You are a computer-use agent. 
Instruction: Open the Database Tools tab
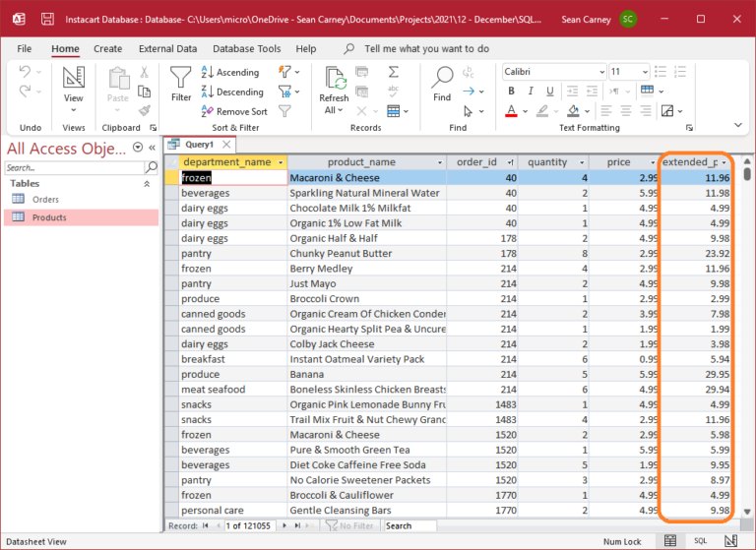coord(247,48)
